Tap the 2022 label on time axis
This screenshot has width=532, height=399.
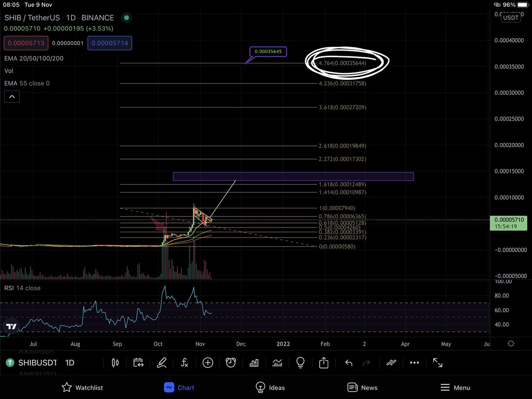tap(283, 344)
